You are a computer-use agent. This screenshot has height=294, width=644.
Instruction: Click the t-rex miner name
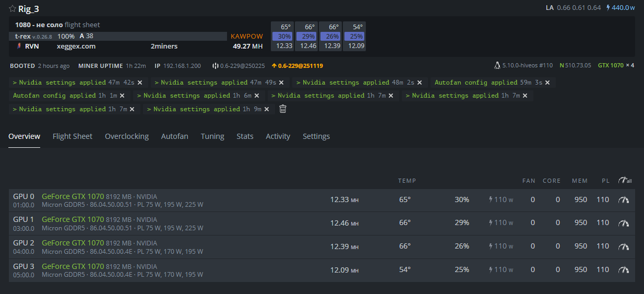[23, 36]
